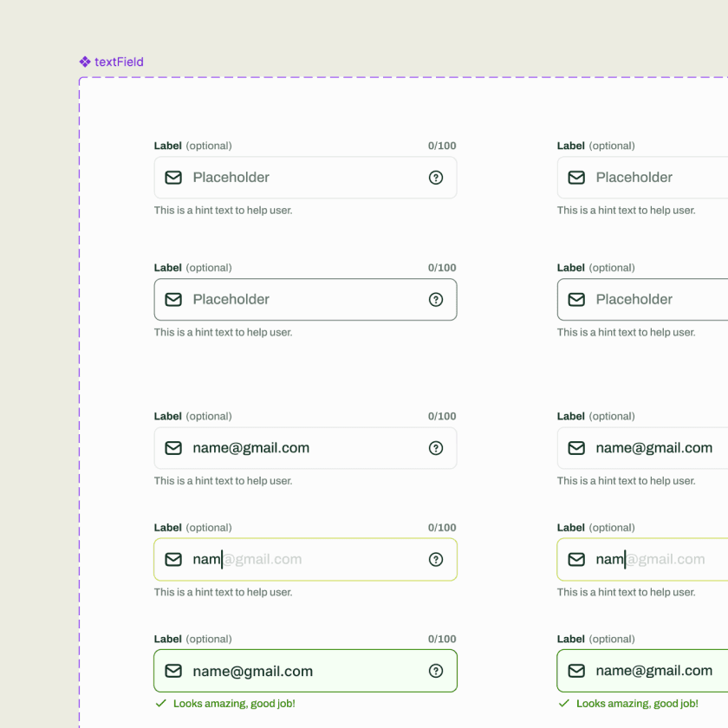Click check icon beside left 'Looks amazing' message
The height and width of the screenshot is (728, 728).
(x=160, y=704)
